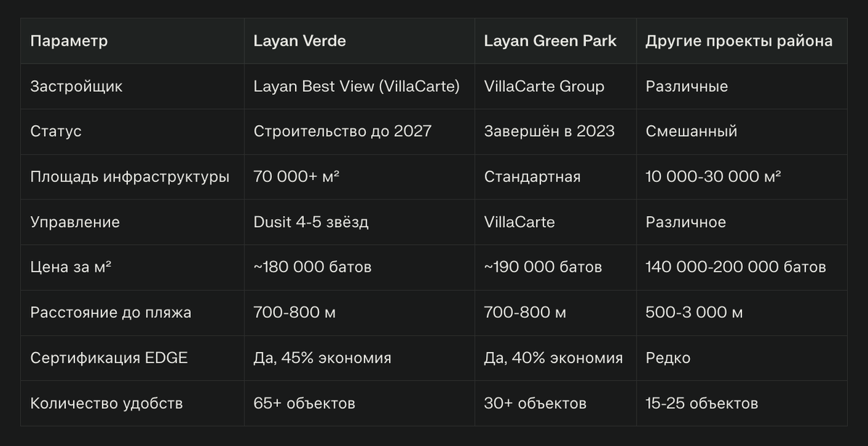This screenshot has height=446, width=868.
Task: Click the '~180 000 батов' price cell
Action: [x=312, y=267]
